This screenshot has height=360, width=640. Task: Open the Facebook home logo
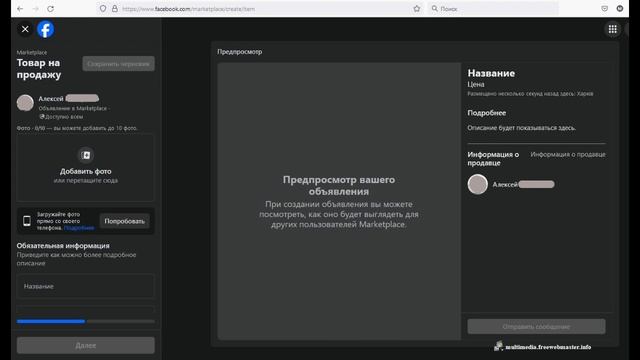[45, 29]
